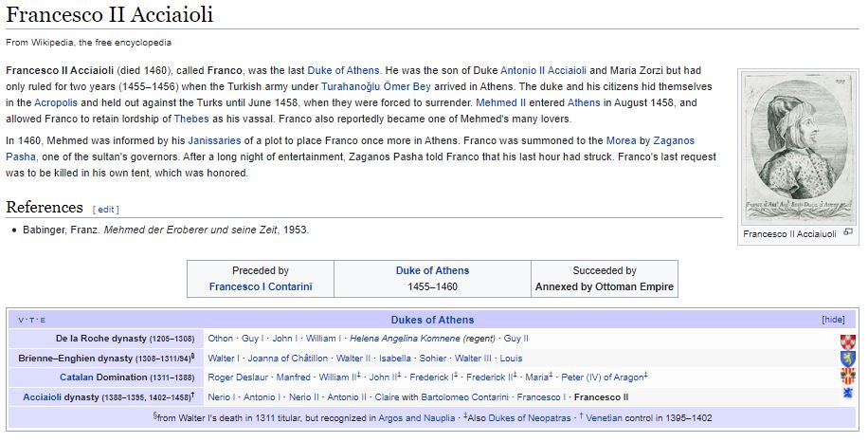Image resolution: width=868 pixels, height=442 pixels.
Task: Click the 'Annexed by Ottoman Empire' successor text
Action: 604,286
